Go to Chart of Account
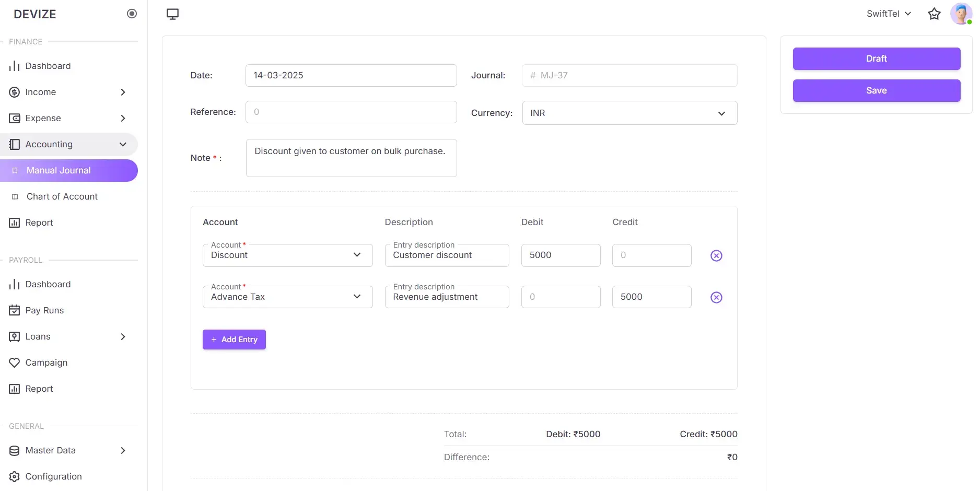Viewport: 980px width, 491px height. (62, 196)
